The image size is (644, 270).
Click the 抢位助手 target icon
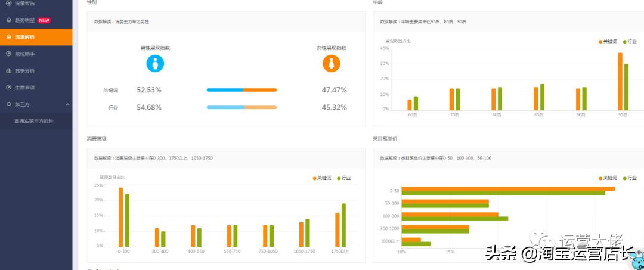8,53
